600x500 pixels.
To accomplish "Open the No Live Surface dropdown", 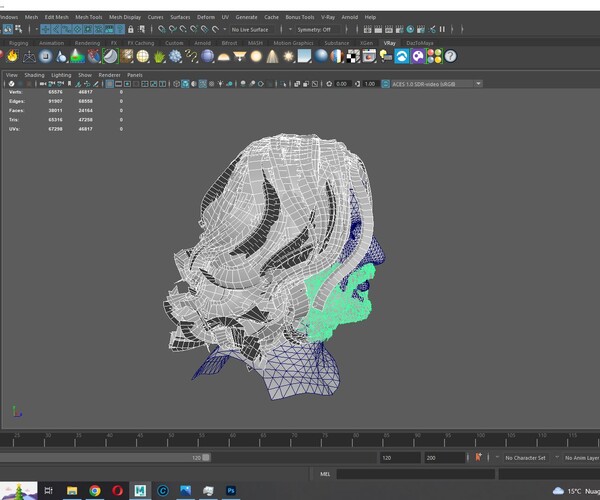I will tap(254, 29).
